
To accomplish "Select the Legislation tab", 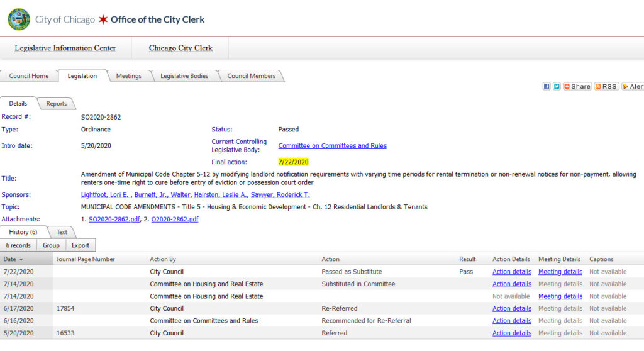I will (82, 76).
